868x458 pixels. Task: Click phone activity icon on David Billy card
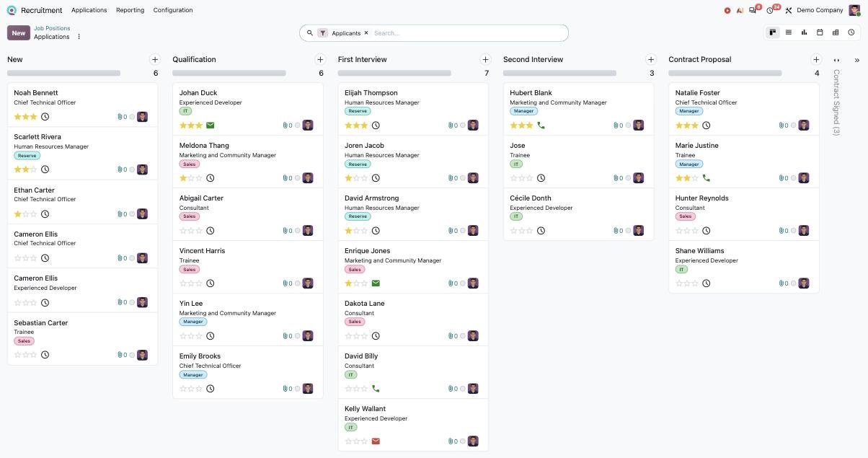[376, 389]
